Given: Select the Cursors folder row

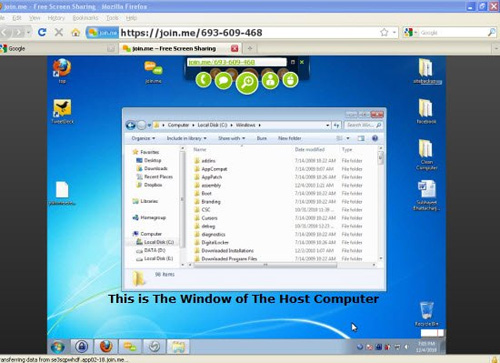Looking at the screenshot, I should click(209, 218).
